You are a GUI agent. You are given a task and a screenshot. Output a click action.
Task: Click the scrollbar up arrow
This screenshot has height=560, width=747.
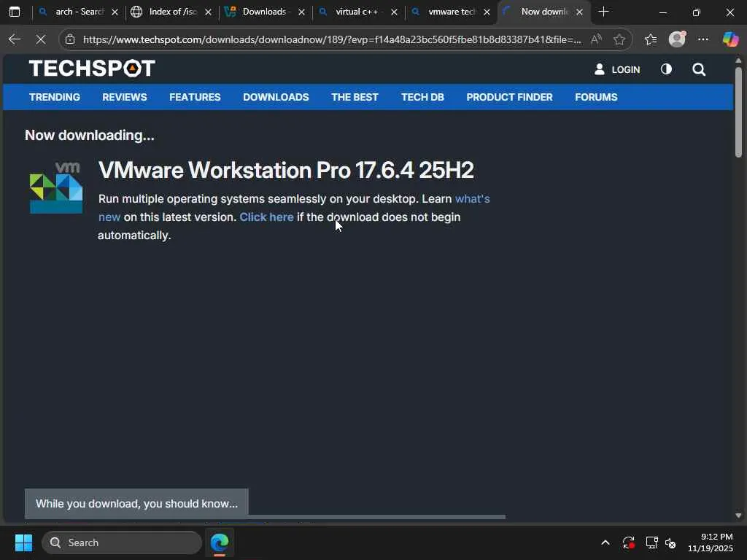coord(738,61)
